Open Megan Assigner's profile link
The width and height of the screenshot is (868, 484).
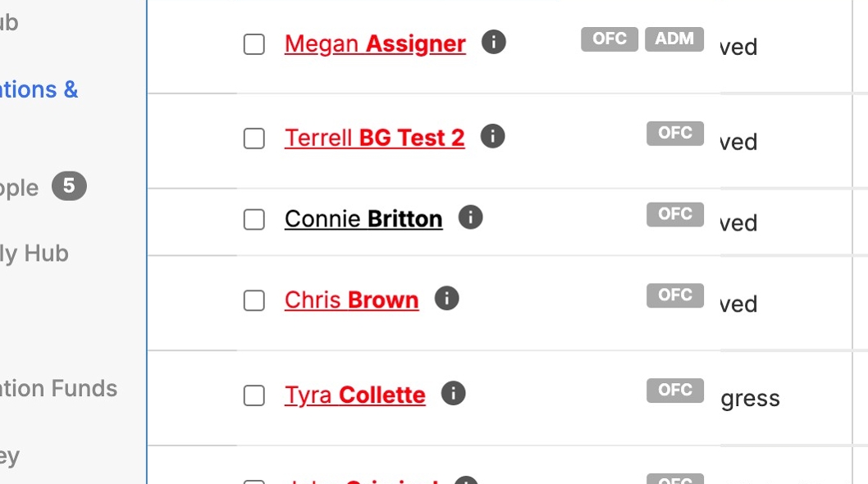point(375,43)
